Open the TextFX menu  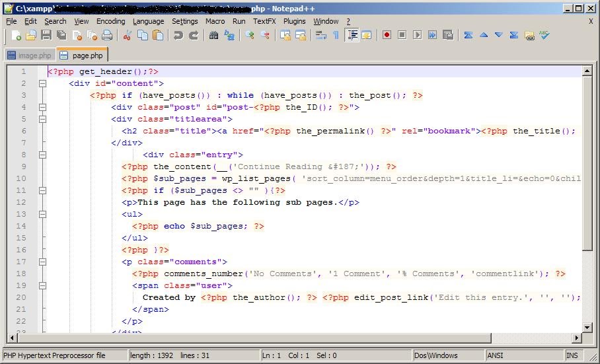(264, 21)
